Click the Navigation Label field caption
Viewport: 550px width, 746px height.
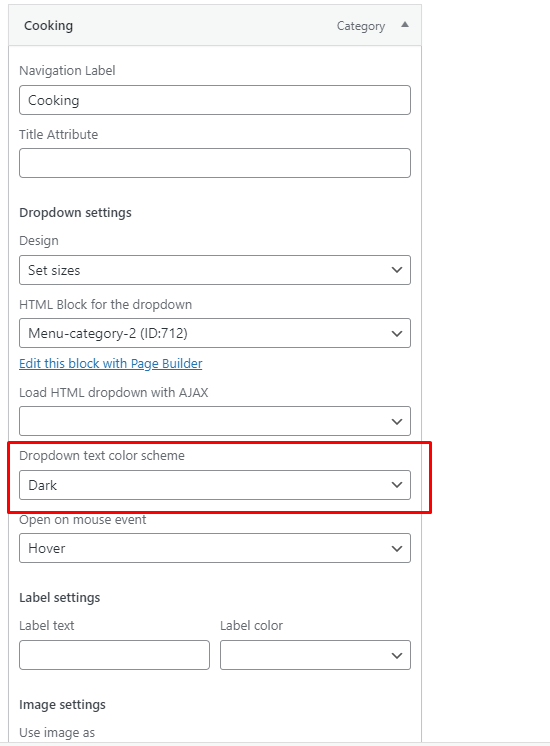[67, 70]
